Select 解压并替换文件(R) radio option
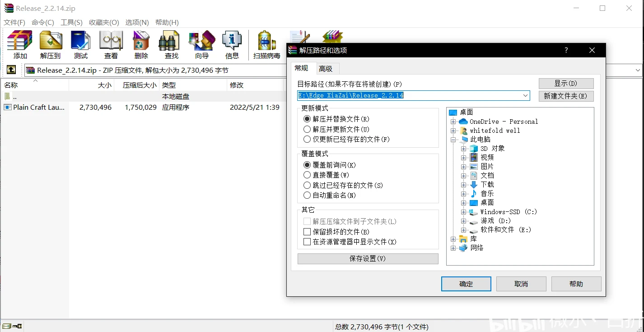644x332 pixels. [307, 119]
